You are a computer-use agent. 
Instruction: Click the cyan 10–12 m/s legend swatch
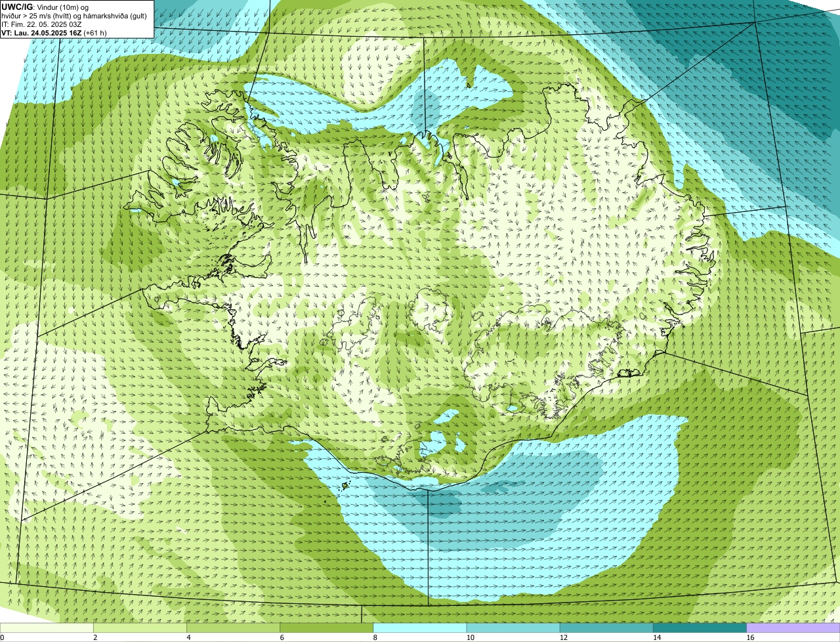pyautogui.click(x=513, y=628)
